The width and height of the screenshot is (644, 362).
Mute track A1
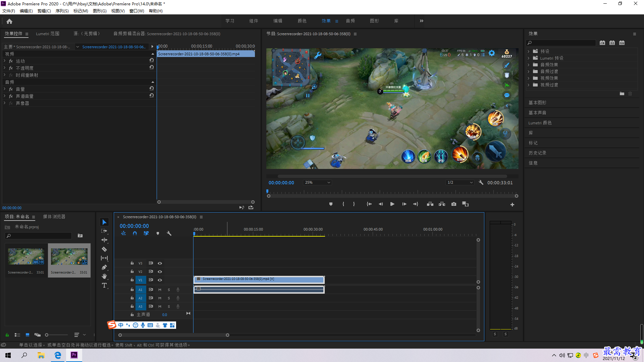tap(160, 290)
